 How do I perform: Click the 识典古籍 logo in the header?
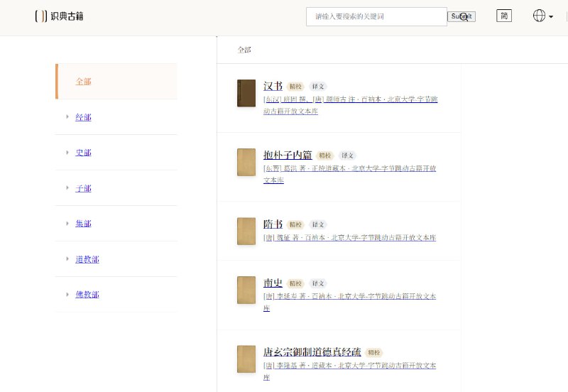click(x=59, y=16)
